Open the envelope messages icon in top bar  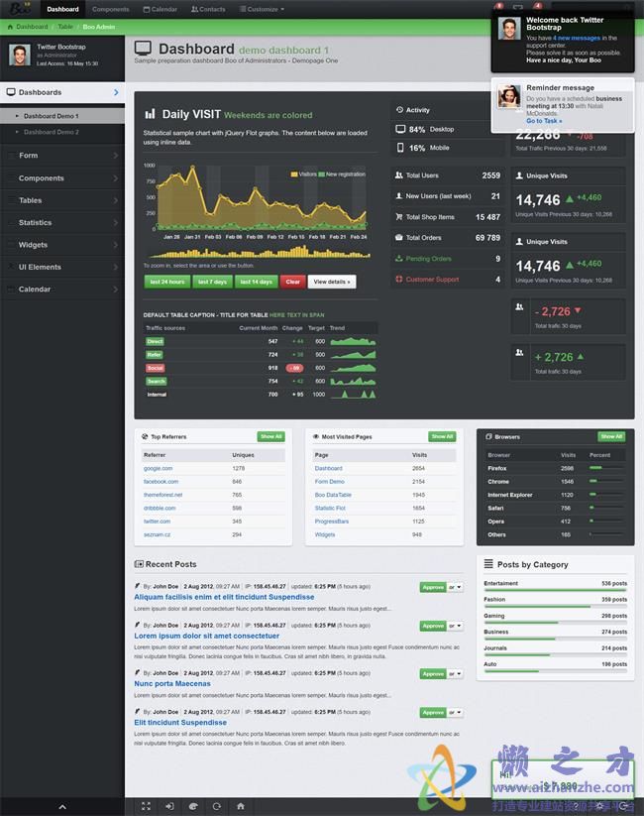[518, 9]
